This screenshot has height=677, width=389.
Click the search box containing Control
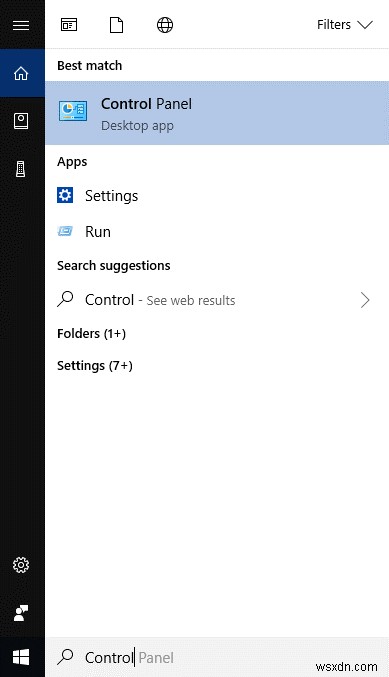pos(217,658)
